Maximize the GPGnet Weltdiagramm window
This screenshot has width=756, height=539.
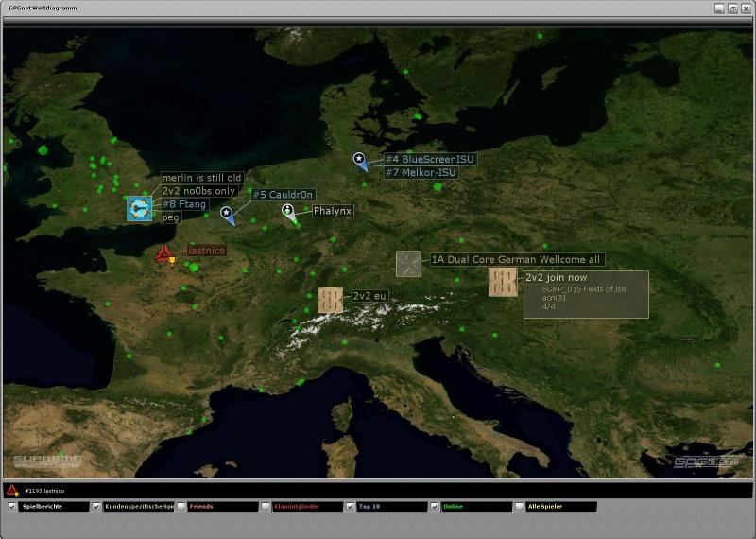tap(732, 9)
